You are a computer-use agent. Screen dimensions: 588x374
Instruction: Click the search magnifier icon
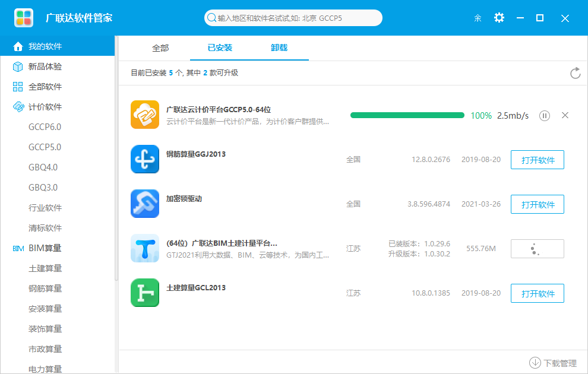[x=211, y=18]
